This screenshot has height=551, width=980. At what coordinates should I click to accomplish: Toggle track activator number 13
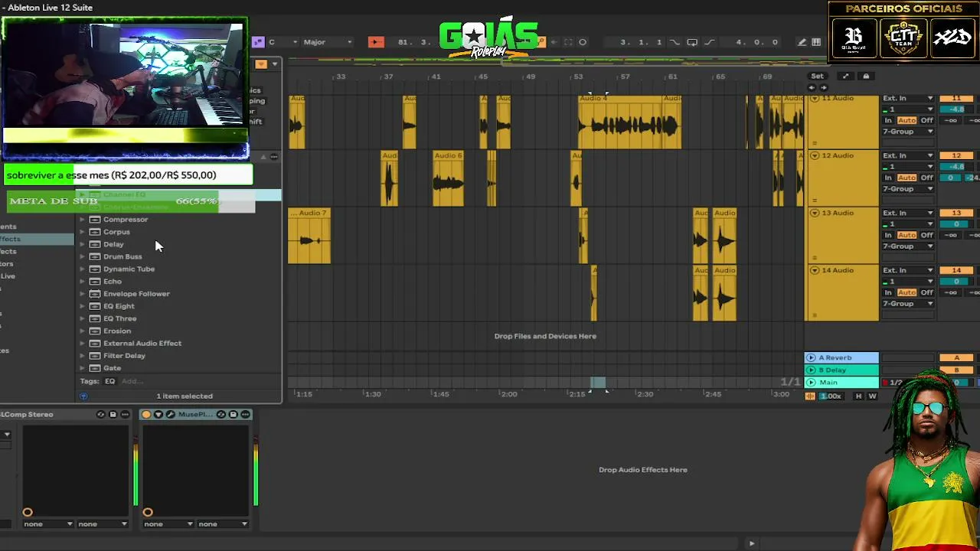[x=956, y=214]
